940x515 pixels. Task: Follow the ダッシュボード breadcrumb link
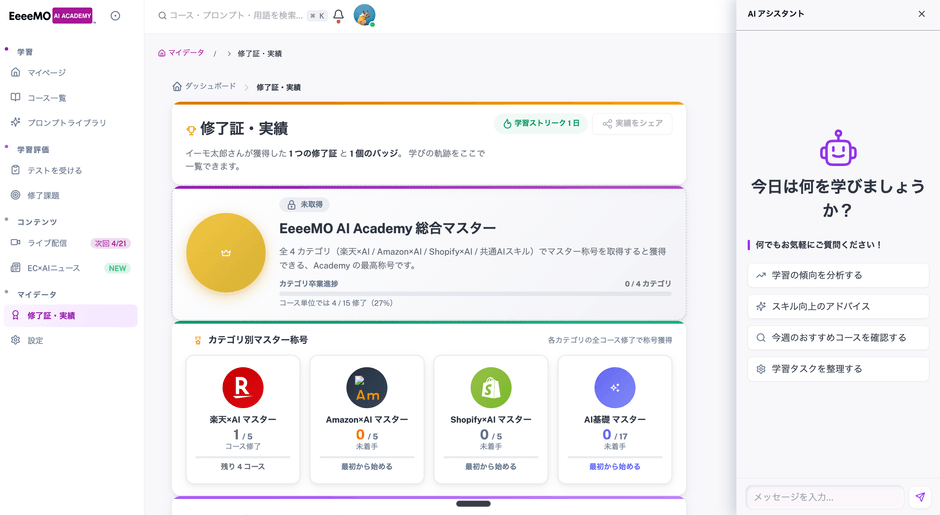tap(204, 86)
